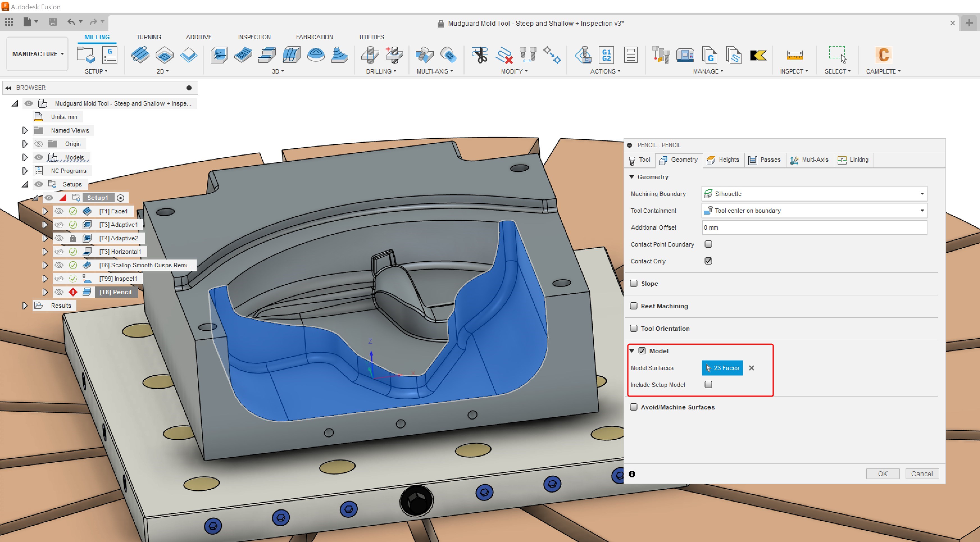Screen dimensions: 980x542
Task: Open the Tool Containment dropdown
Action: point(814,210)
